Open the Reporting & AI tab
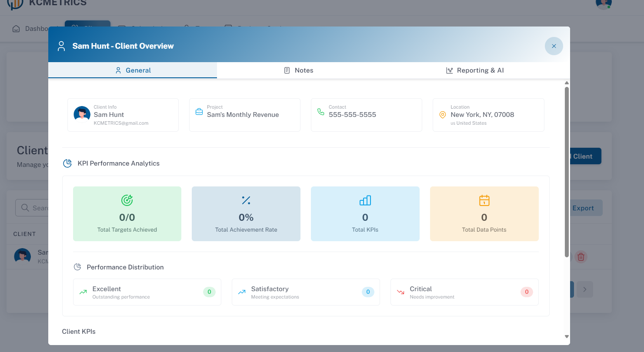Viewport: 644px width, 352px height. tap(475, 70)
